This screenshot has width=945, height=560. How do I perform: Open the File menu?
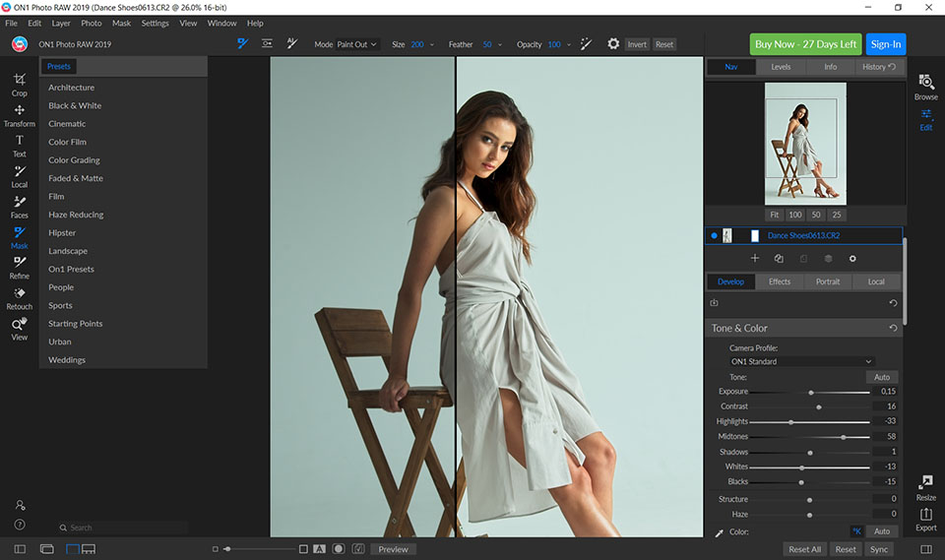[12, 23]
